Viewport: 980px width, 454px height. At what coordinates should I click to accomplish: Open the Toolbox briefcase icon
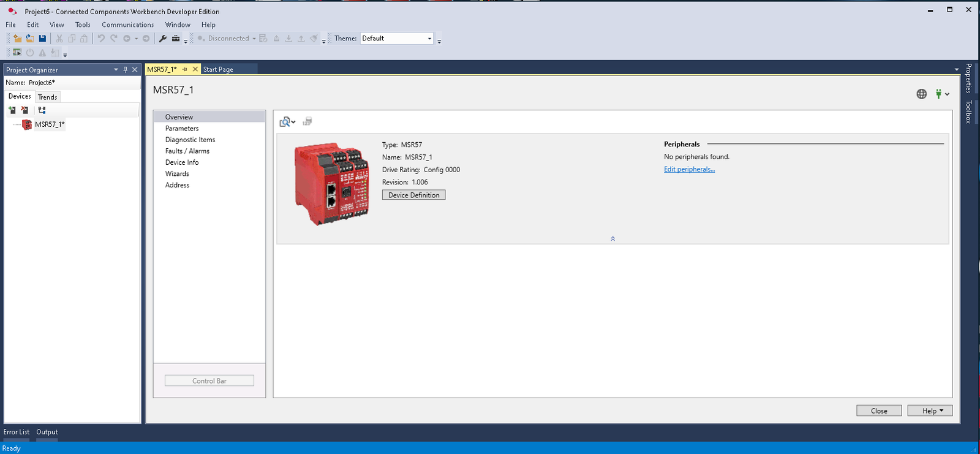point(176,38)
